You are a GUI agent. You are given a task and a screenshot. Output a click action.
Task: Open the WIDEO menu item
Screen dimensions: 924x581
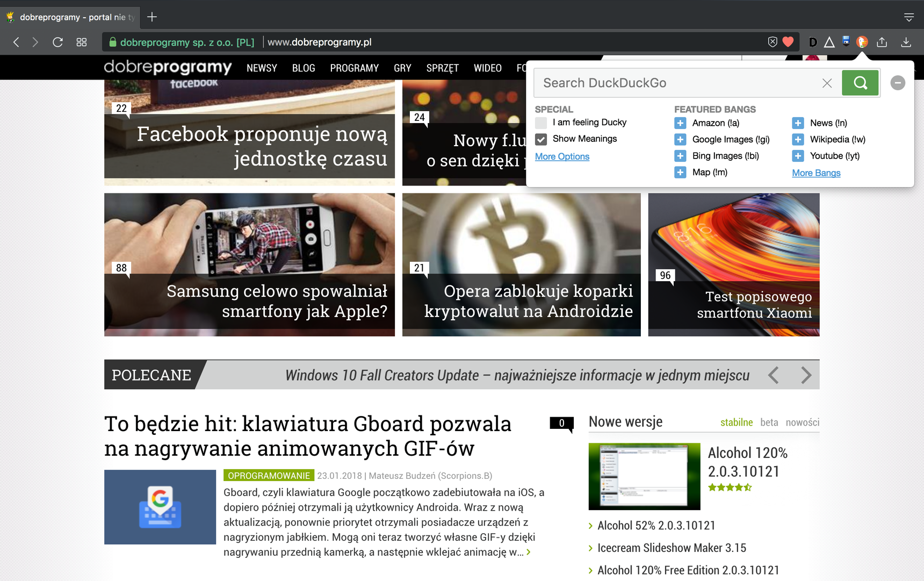pyautogui.click(x=488, y=68)
